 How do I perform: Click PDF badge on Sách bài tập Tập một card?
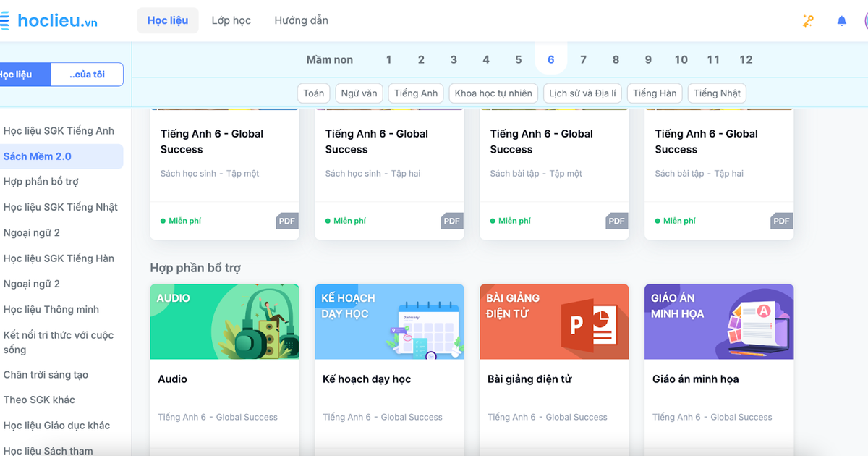click(x=617, y=221)
